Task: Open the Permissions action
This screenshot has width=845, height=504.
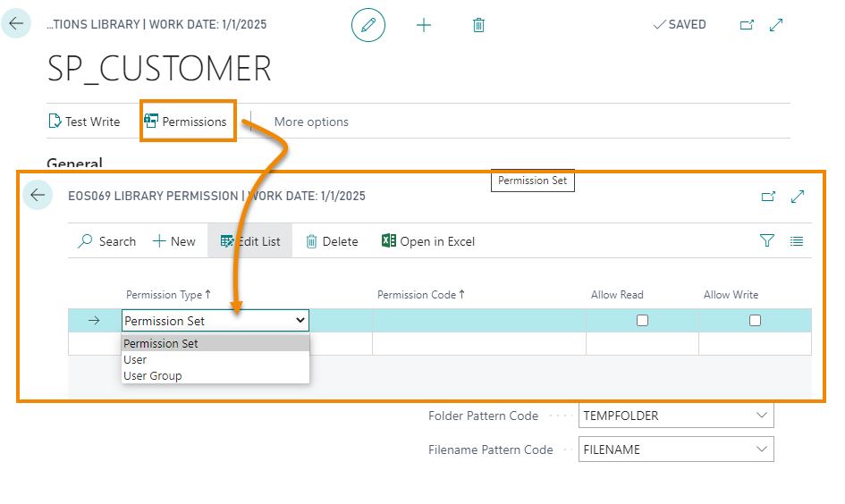Action: point(186,122)
